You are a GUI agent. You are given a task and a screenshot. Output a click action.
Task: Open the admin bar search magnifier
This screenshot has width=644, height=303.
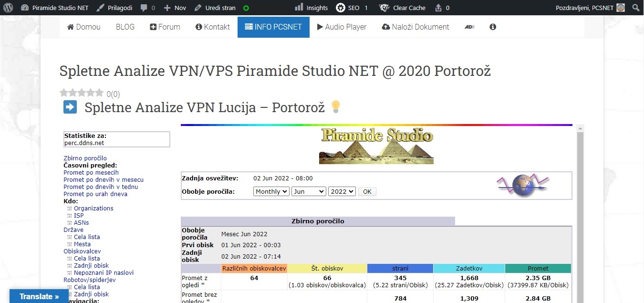(x=635, y=8)
